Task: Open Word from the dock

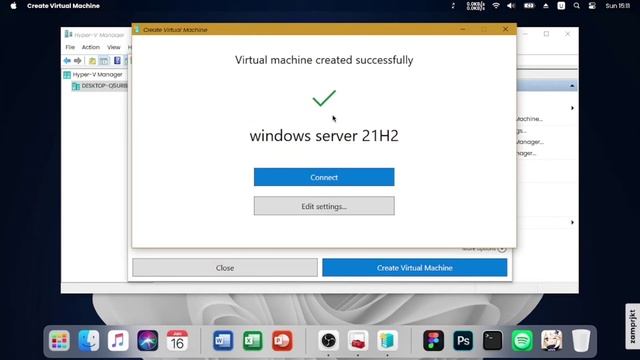Action: [223, 340]
